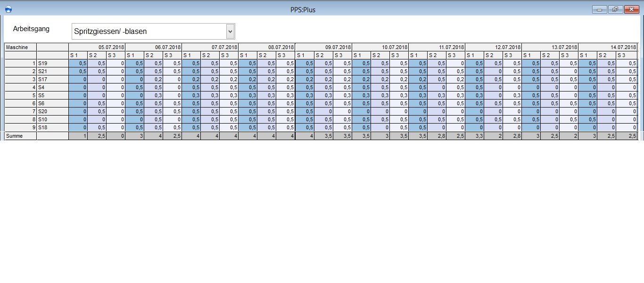
Task: Click S10's 0,5 cell for 13.07.2018 S 3
Action: (569, 119)
